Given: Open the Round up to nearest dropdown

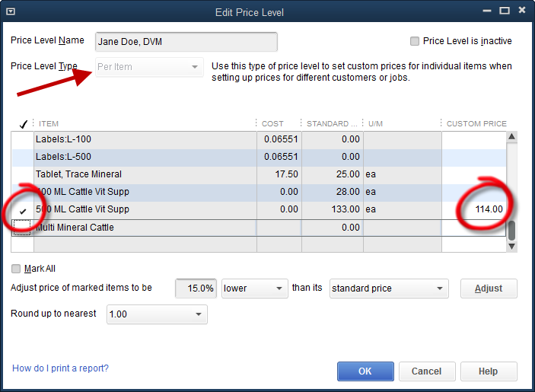Looking at the screenshot, I should [x=157, y=314].
